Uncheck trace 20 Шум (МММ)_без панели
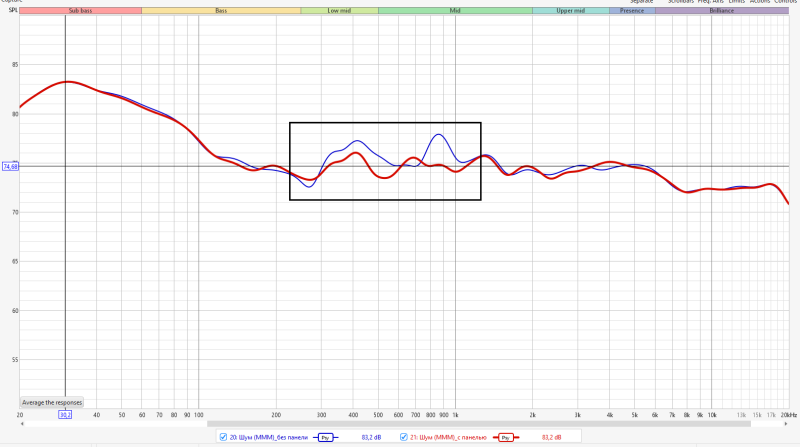 coord(223,437)
